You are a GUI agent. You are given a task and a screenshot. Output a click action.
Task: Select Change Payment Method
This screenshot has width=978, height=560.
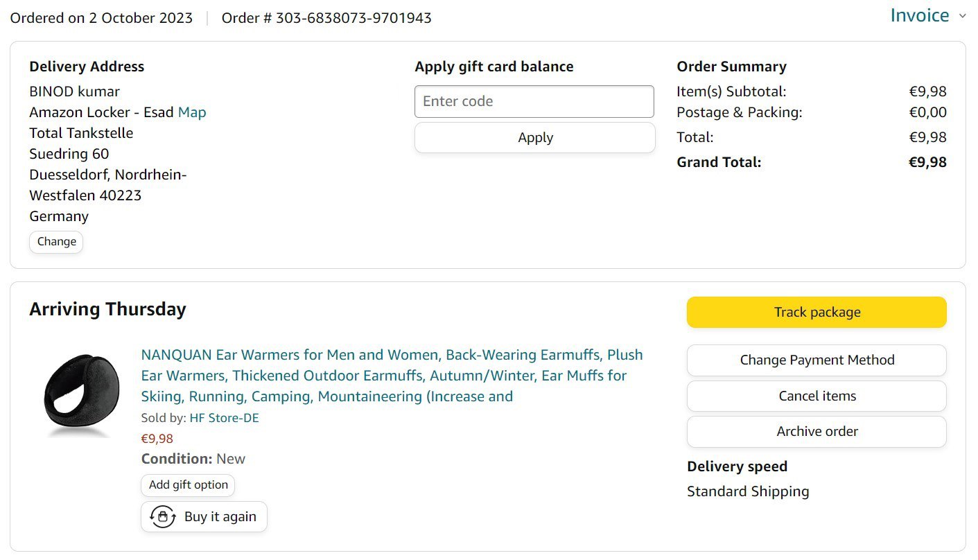click(x=817, y=360)
